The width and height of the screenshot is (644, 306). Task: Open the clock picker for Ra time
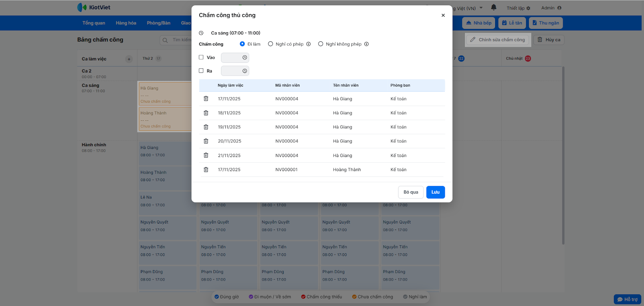[245, 71]
